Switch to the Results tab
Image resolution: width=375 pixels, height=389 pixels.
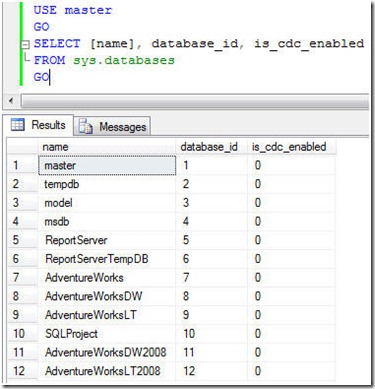point(38,125)
